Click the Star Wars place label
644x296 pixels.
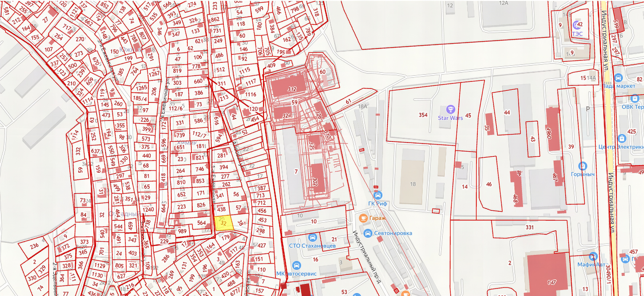[x=450, y=118]
